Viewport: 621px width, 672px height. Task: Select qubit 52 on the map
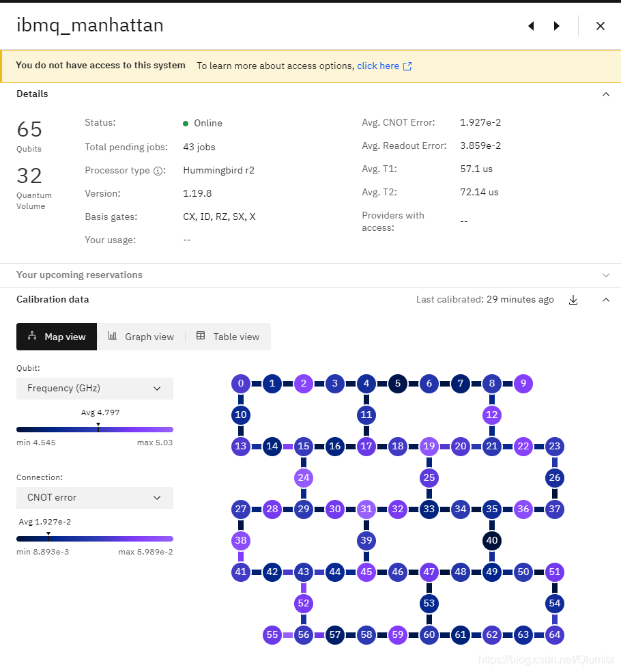(304, 604)
